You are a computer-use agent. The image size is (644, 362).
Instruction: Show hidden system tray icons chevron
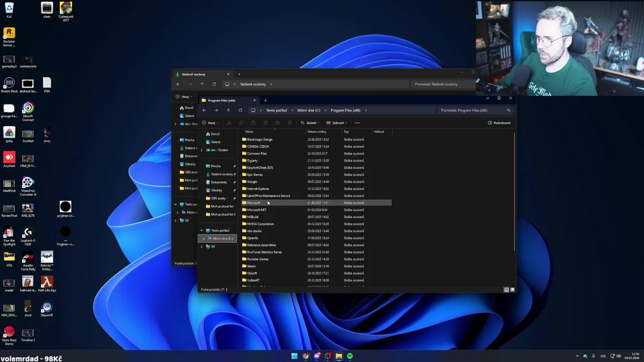[577, 356]
